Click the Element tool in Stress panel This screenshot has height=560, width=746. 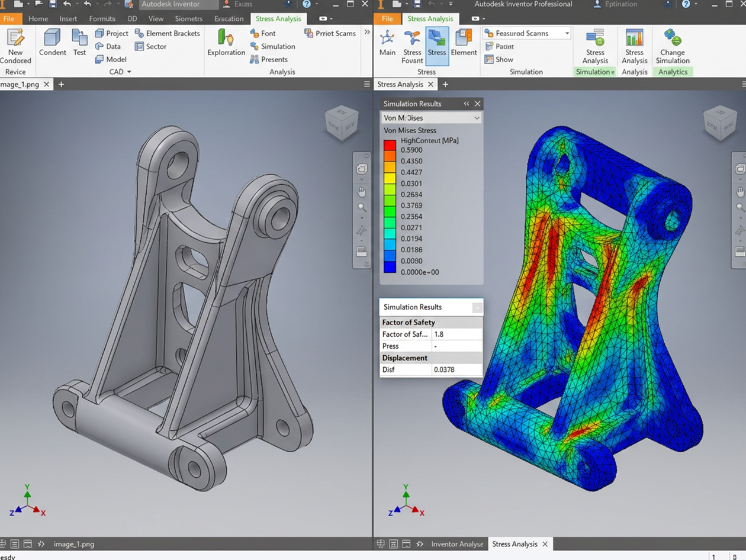[464, 41]
